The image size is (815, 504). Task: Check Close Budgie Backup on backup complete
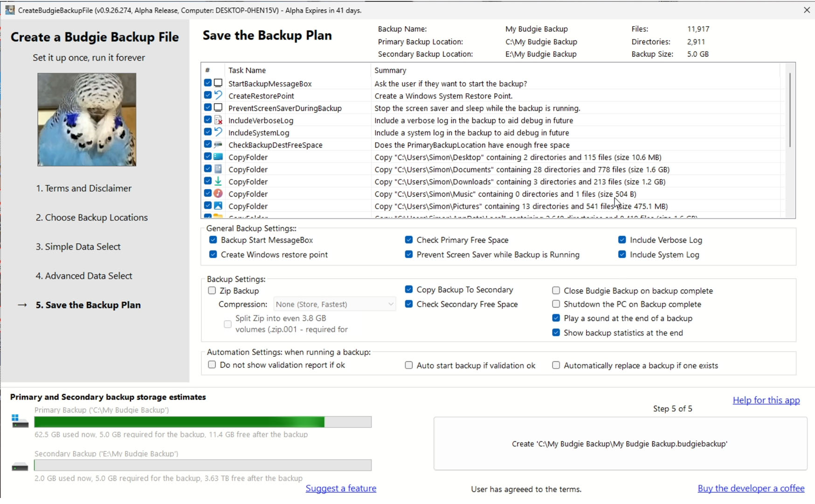(556, 290)
